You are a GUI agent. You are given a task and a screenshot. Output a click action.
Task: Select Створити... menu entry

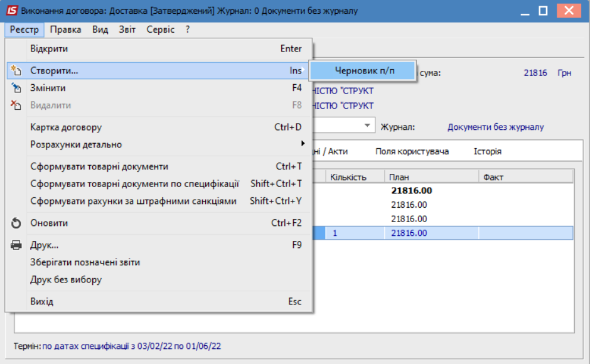159,70
